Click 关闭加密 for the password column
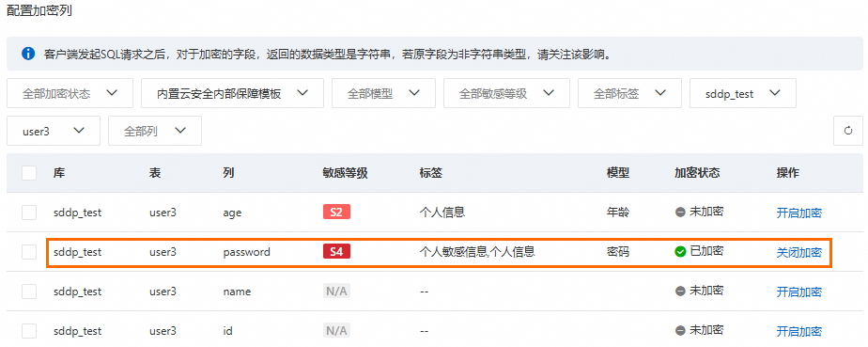The image size is (868, 347). click(x=798, y=252)
